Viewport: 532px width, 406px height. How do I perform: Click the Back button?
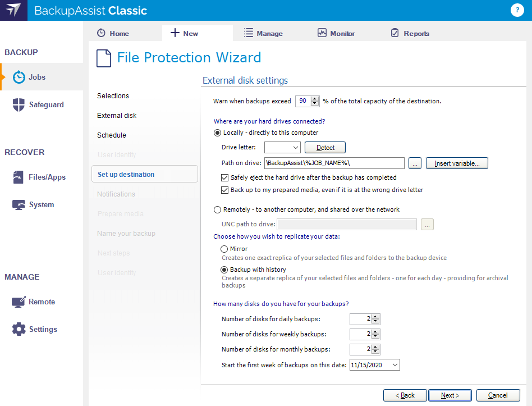[x=405, y=395]
